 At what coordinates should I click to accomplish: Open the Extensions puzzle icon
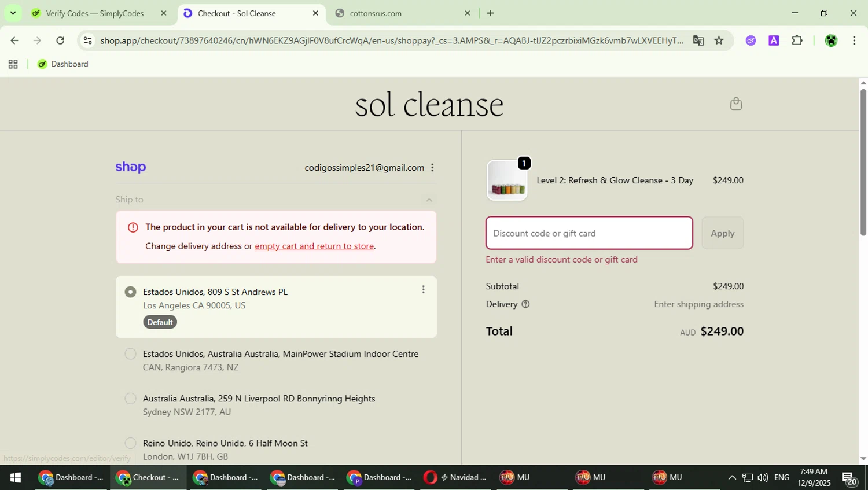pyautogui.click(x=797, y=40)
